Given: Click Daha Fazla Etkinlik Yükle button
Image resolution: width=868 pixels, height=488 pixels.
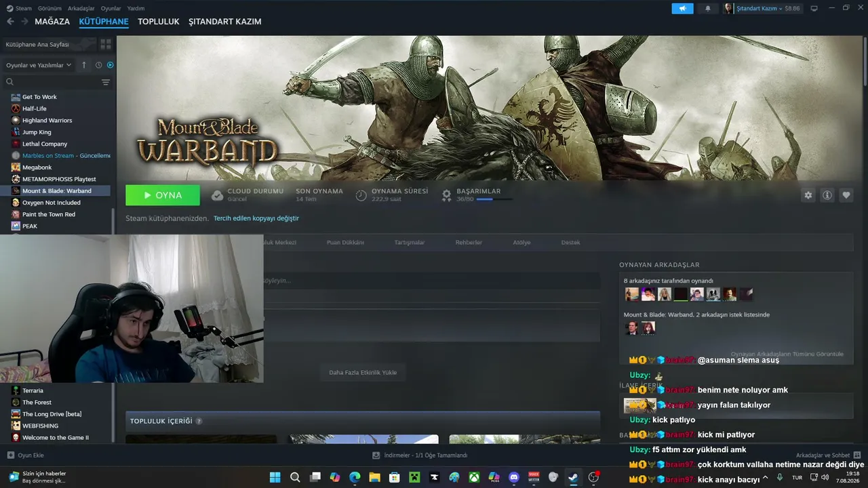Looking at the screenshot, I should pyautogui.click(x=363, y=372).
